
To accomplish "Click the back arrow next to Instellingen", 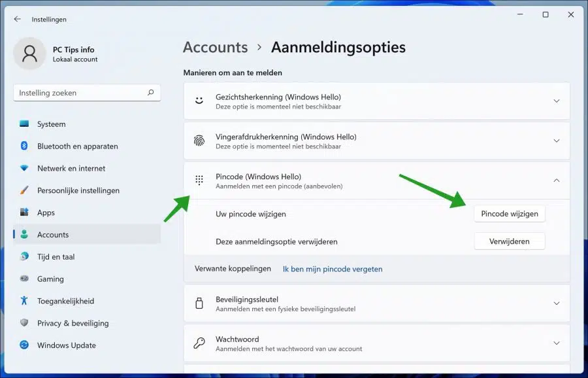I will point(17,19).
